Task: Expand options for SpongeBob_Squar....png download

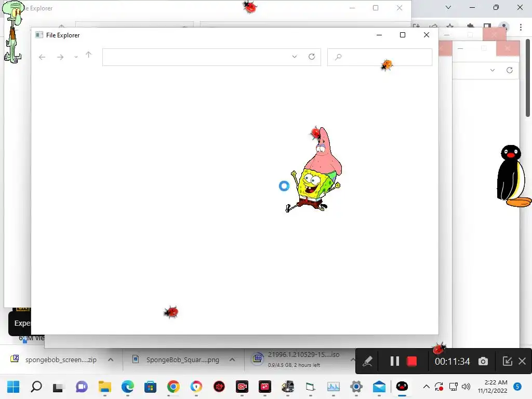Action: [x=232, y=360]
